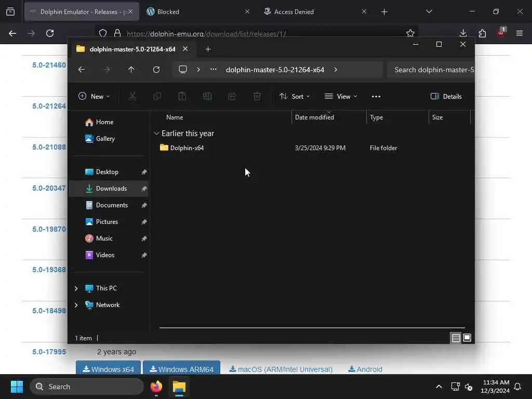This screenshot has width=532, height=399.
Task: Open the Sort dropdown
Action: pyautogui.click(x=295, y=96)
